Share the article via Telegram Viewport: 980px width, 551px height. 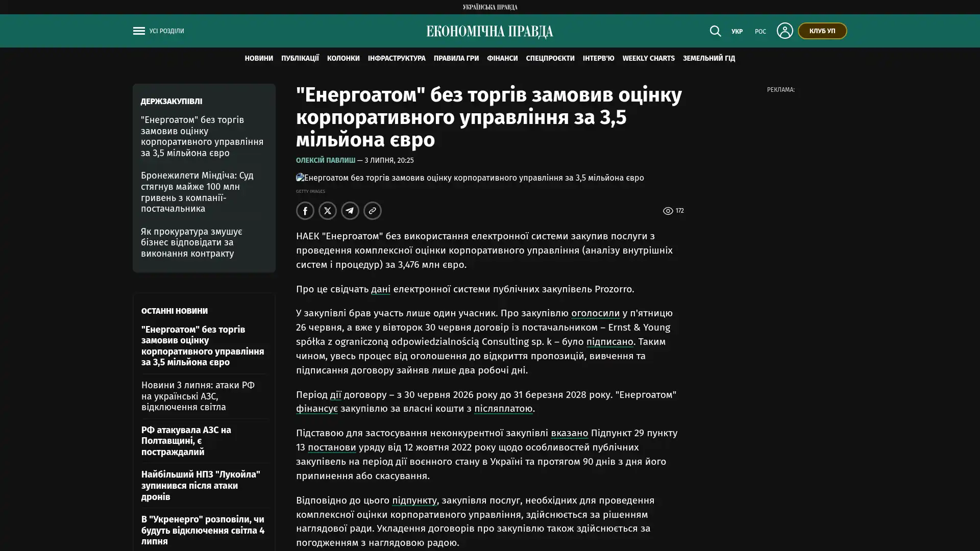click(x=350, y=211)
